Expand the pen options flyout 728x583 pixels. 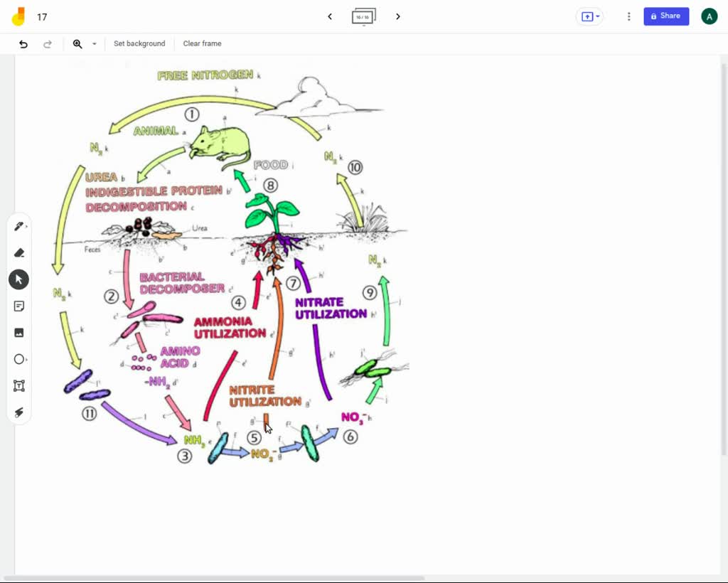26,225
